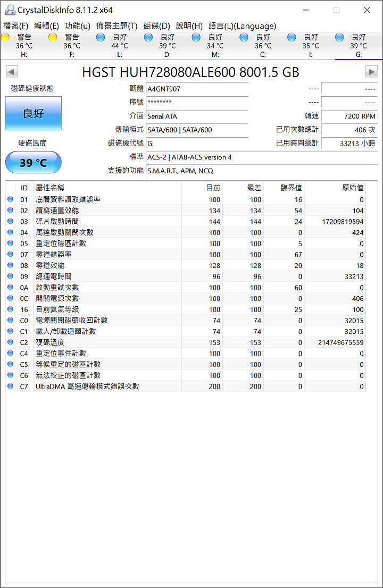Click status dot for attribute C7
Screen dimensions: 383x588
point(11,386)
